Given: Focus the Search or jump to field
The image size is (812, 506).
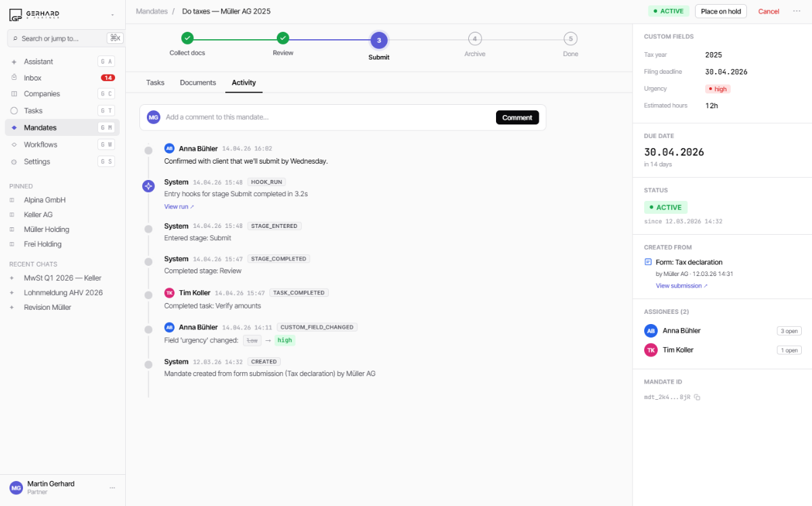Looking at the screenshot, I should (x=65, y=39).
